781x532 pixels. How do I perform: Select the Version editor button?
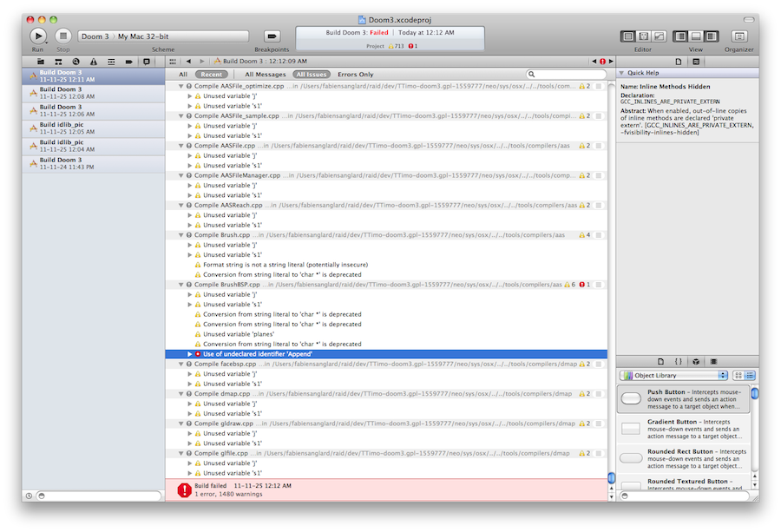point(659,36)
